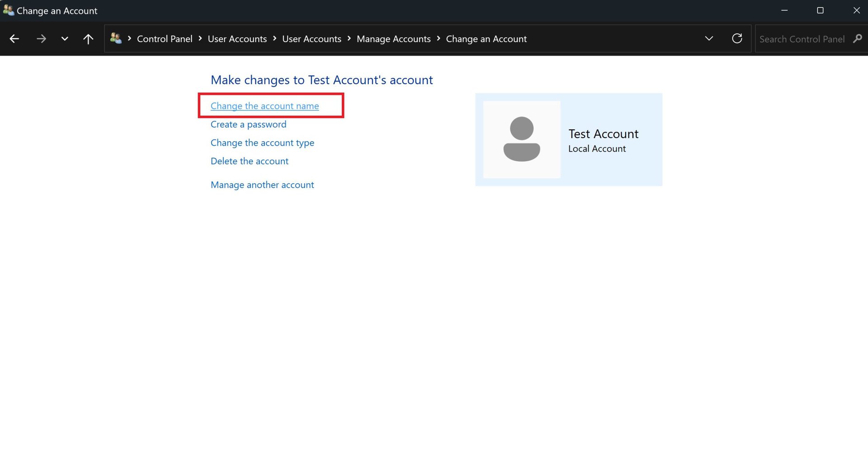868x457 pixels.
Task: Open Change the account type
Action: point(262,143)
